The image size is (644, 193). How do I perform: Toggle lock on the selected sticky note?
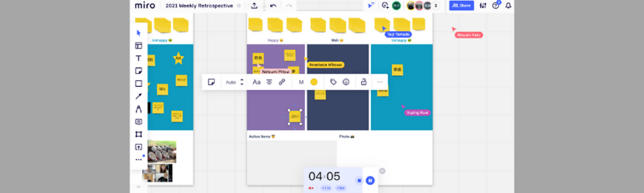363,82
